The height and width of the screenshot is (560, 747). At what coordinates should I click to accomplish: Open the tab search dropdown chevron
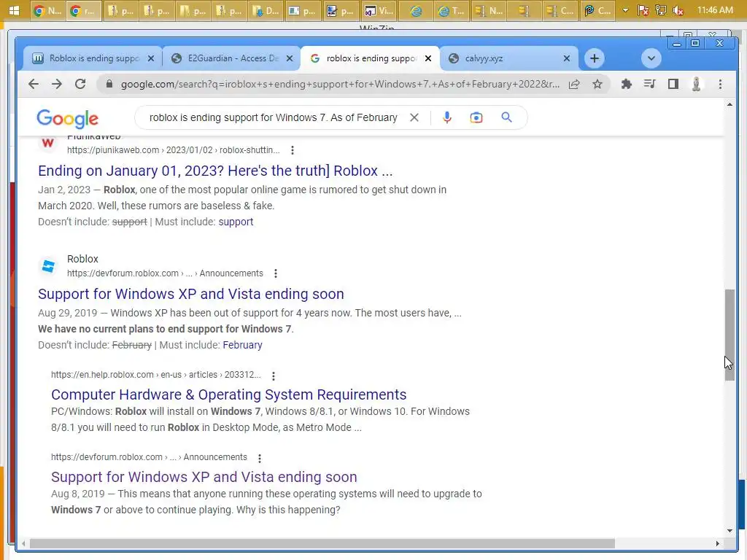651,58
